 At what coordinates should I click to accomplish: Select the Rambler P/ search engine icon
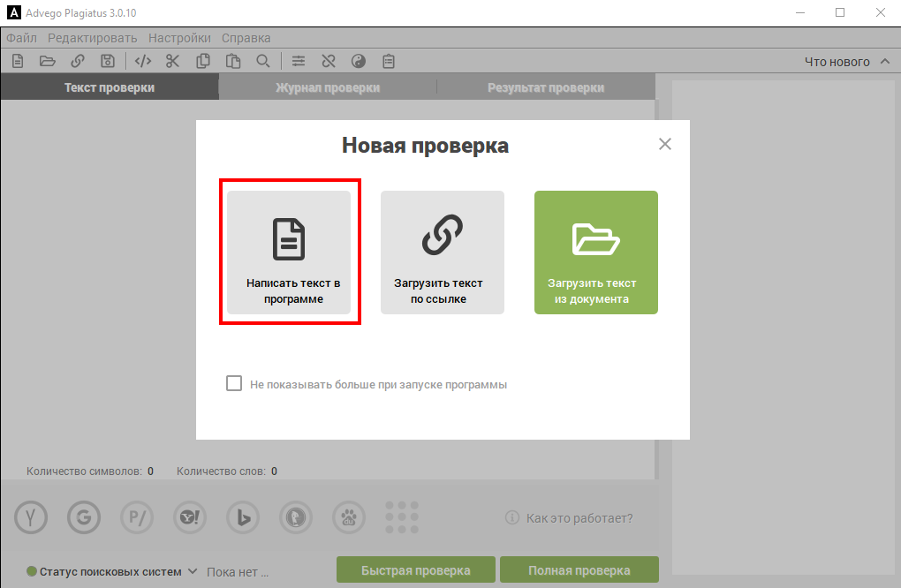137,517
